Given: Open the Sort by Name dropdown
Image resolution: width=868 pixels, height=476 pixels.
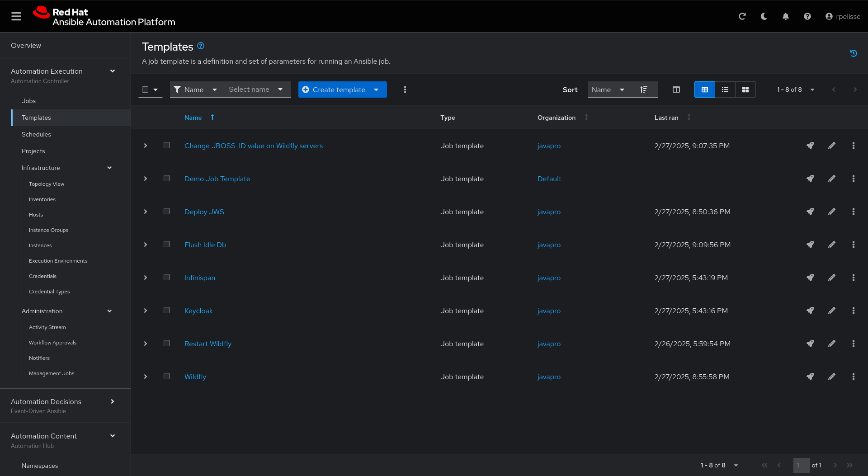Looking at the screenshot, I should (x=608, y=90).
